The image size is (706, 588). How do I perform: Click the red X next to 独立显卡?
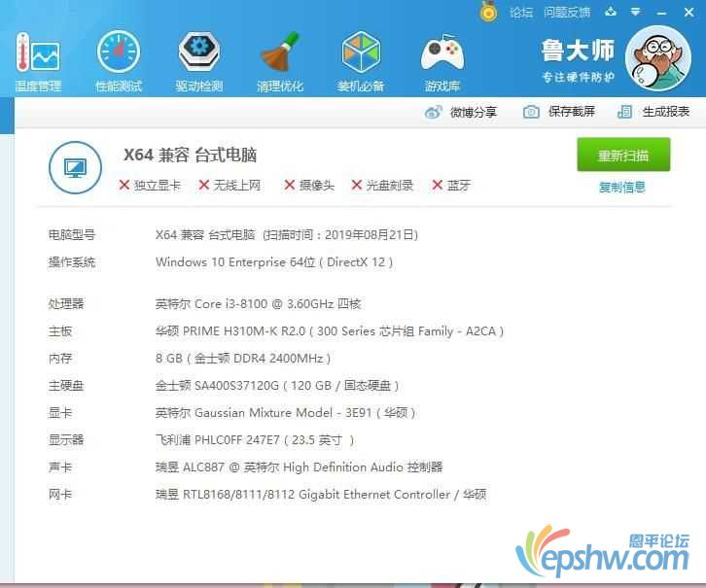pyautogui.click(x=124, y=185)
